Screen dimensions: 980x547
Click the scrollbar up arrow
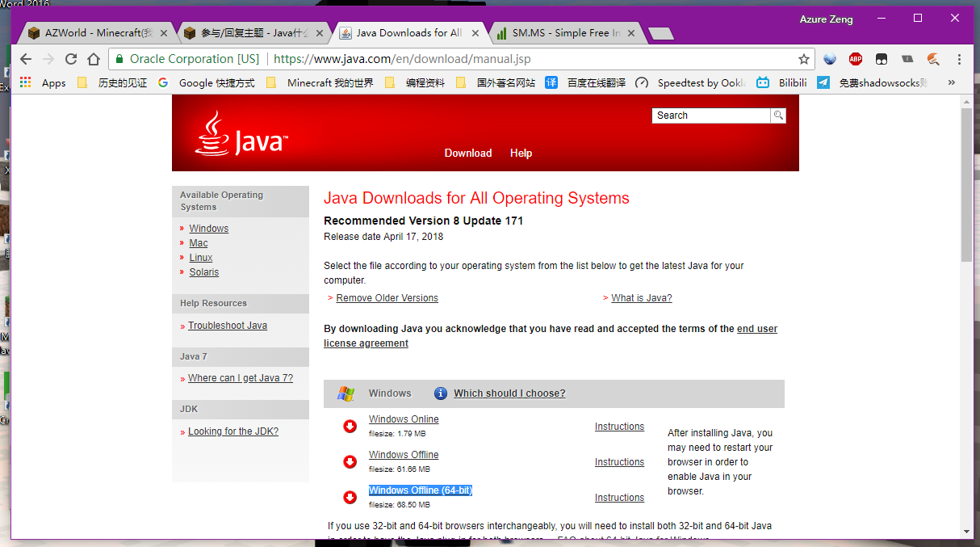pos(966,101)
